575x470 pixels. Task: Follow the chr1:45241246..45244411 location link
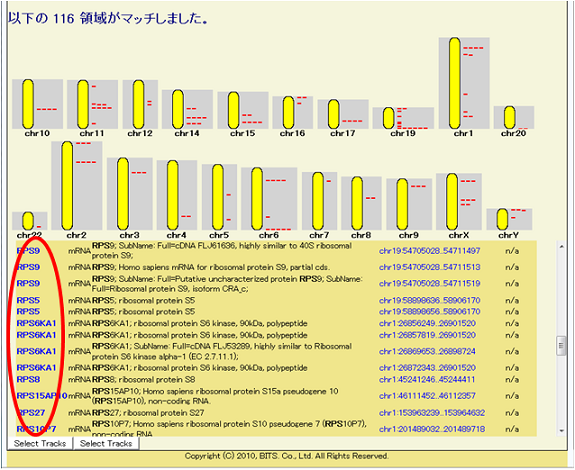[x=427, y=379]
